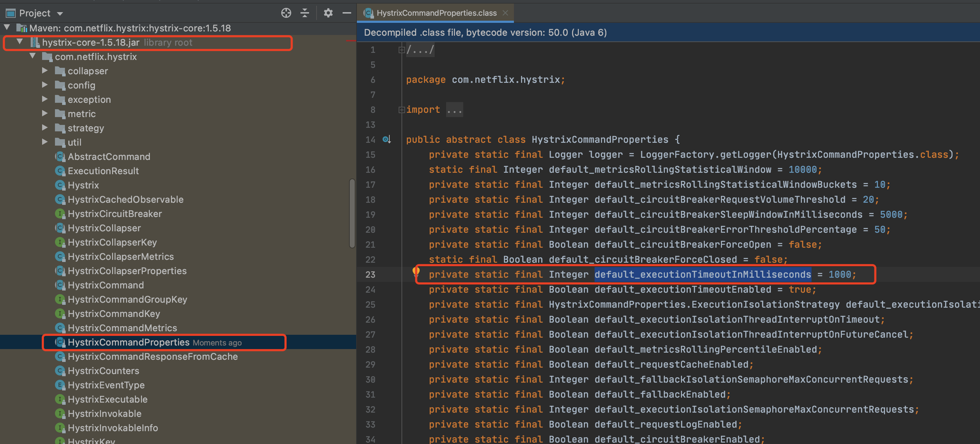Screen dimensions: 980x444
Task: Expand the folded comment on line 1
Action: (x=401, y=50)
